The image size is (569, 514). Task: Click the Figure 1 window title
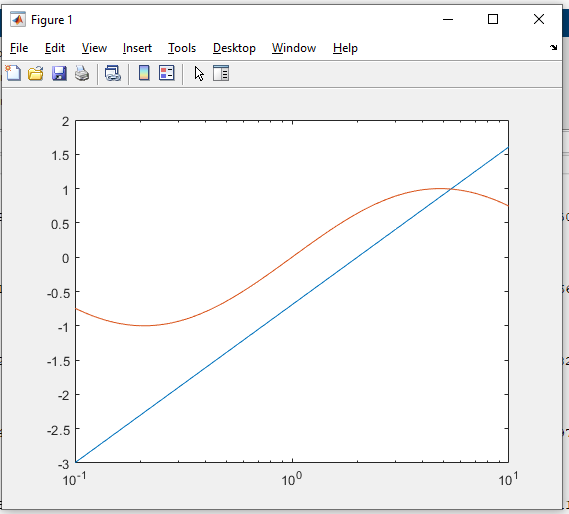52,20
